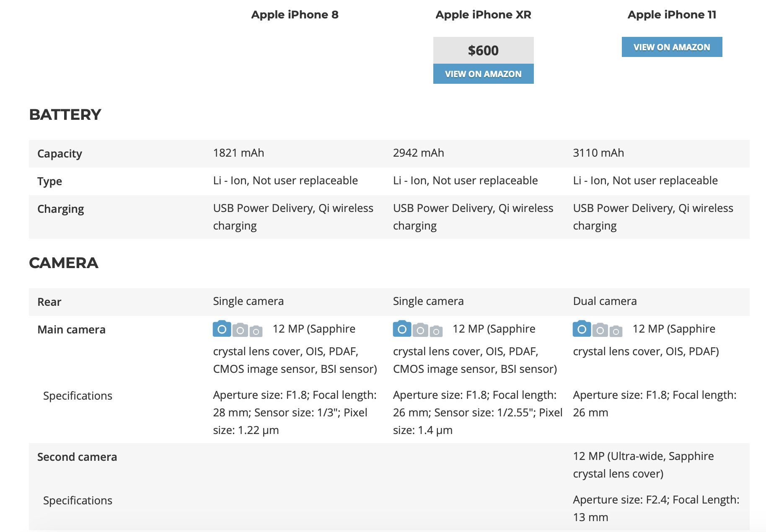Click the Aperture size F2.4 specifications text
This screenshot has width=766, height=532.
pyautogui.click(x=656, y=509)
